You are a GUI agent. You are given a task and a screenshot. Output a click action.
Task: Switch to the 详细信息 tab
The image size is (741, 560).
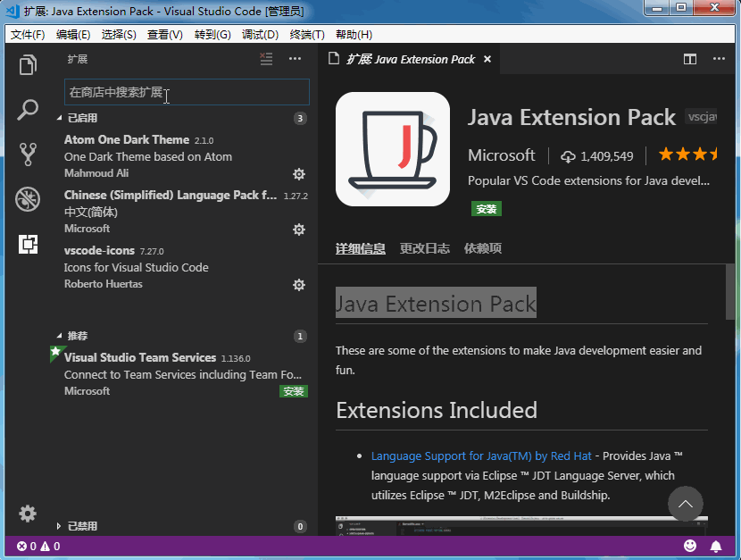(361, 248)
